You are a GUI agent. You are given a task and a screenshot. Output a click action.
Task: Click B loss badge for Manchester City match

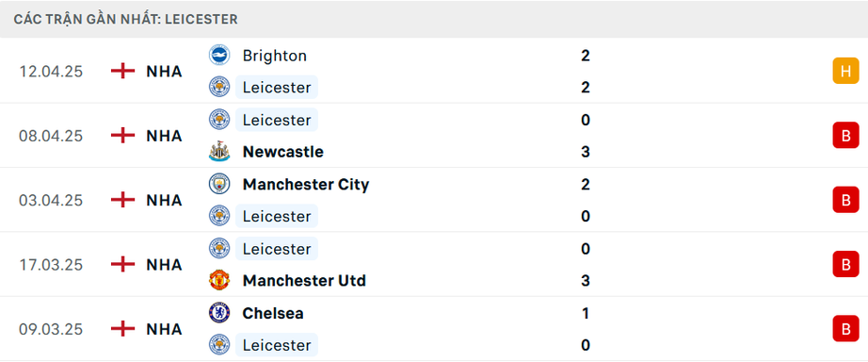click(x=845, y=200)
